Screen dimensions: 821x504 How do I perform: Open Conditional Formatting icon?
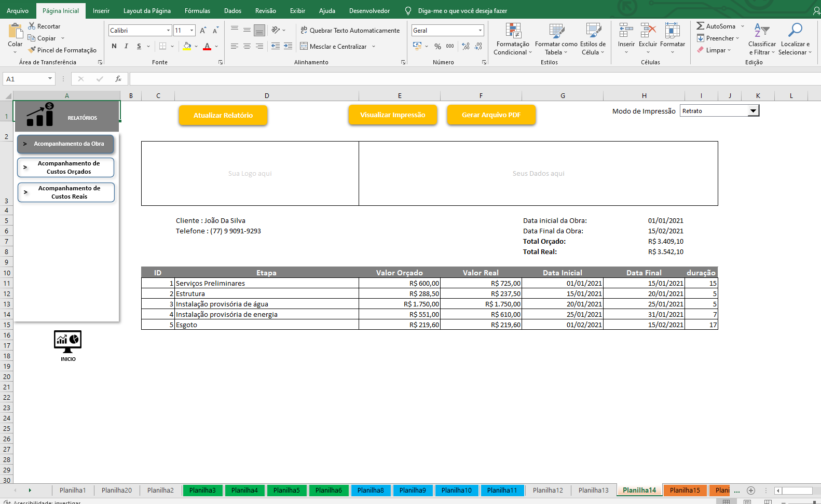(x=513, y=31)
